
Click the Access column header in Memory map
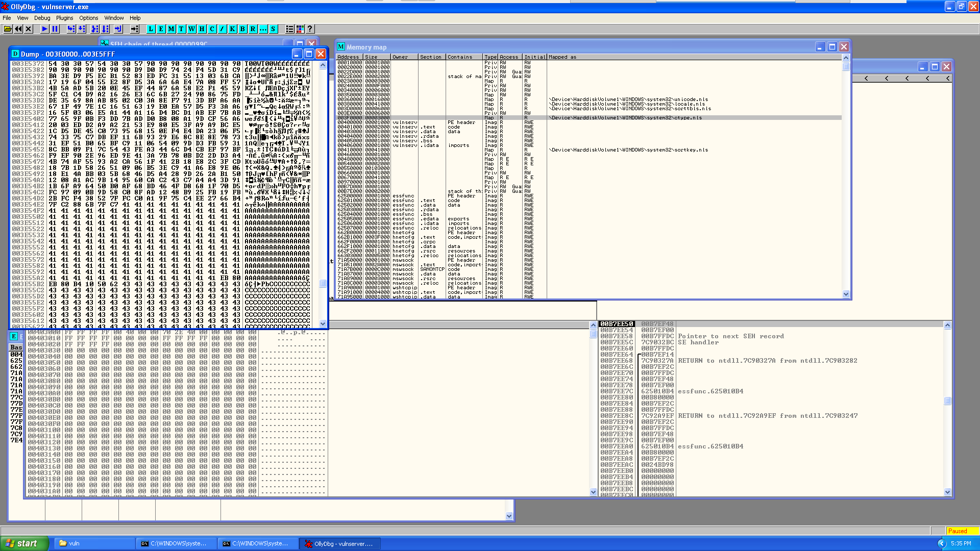pos(509,57)
